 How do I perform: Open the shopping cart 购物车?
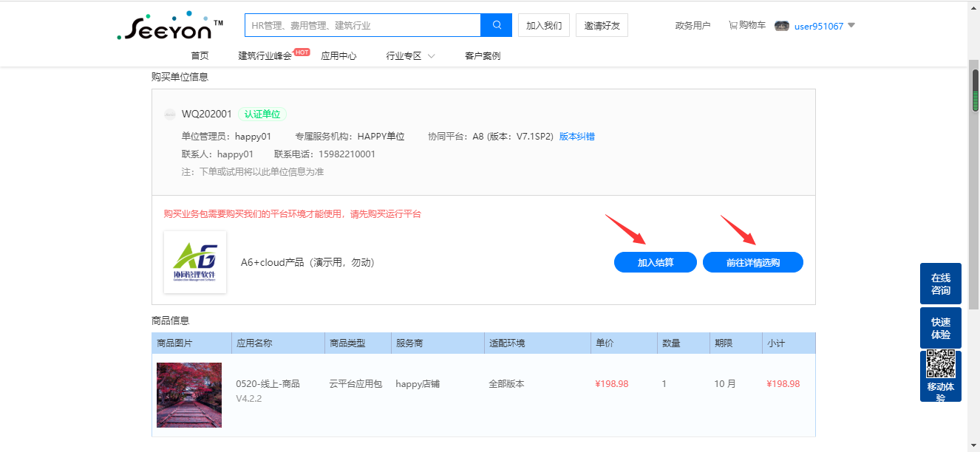tap(746, 25)
